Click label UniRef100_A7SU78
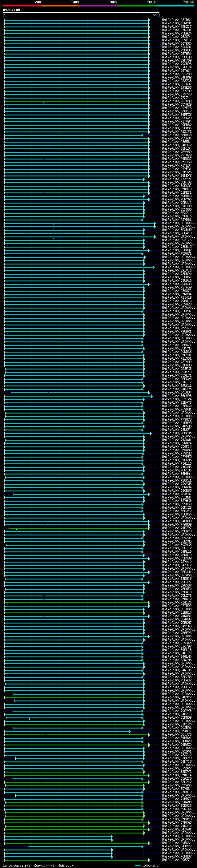The height and width of the screenshot is (868, 197). click(176, 419)
